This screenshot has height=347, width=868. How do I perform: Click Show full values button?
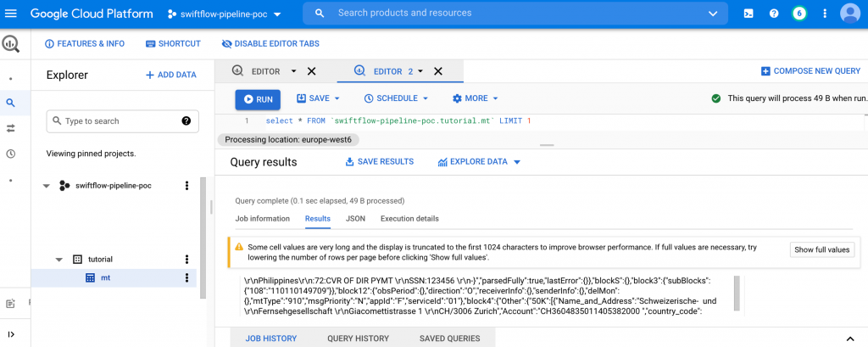821,249
